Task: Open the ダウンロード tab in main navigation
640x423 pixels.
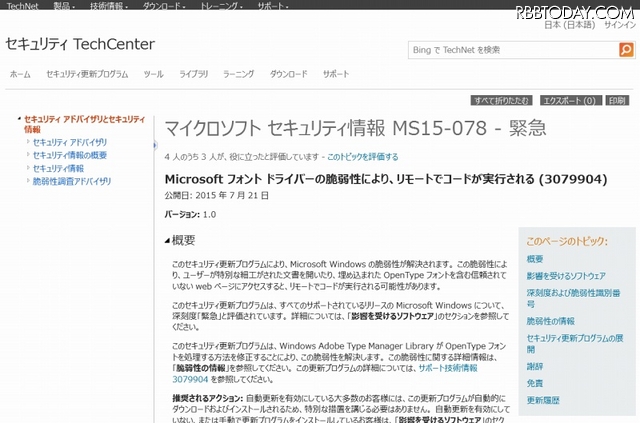Action: click(288, 74)
